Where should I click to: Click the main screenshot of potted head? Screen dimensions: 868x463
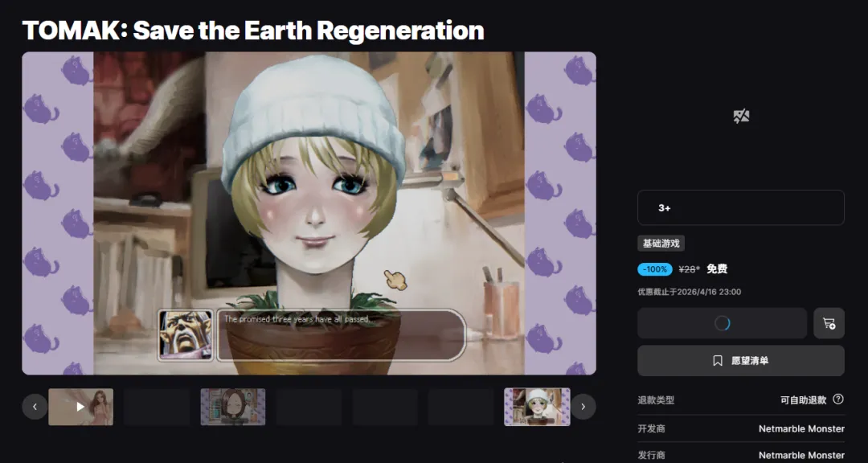click(x=309, y=213)
